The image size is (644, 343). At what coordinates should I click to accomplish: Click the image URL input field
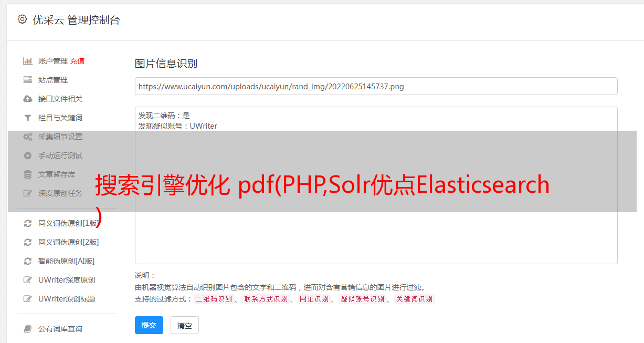coord(376,86)
